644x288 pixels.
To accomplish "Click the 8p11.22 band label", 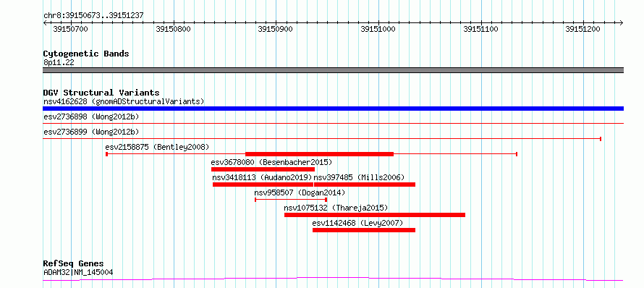I will point(59,62).
